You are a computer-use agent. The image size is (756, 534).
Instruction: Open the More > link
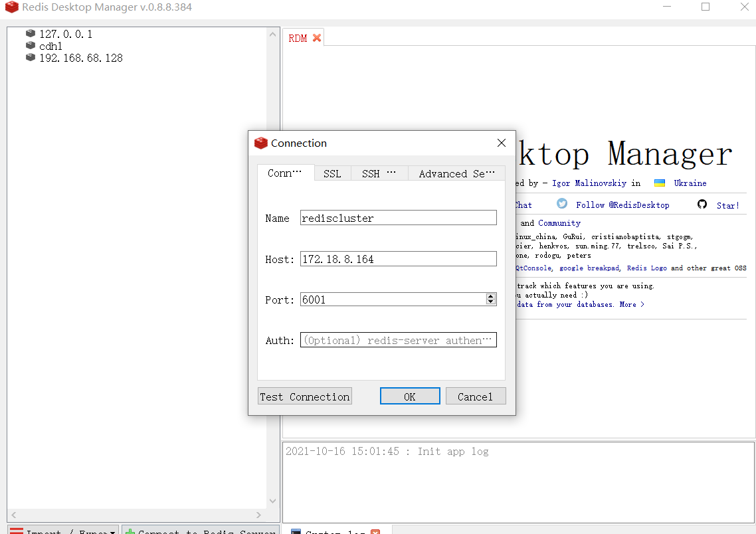pyautogui.click(x=632, y=305)
